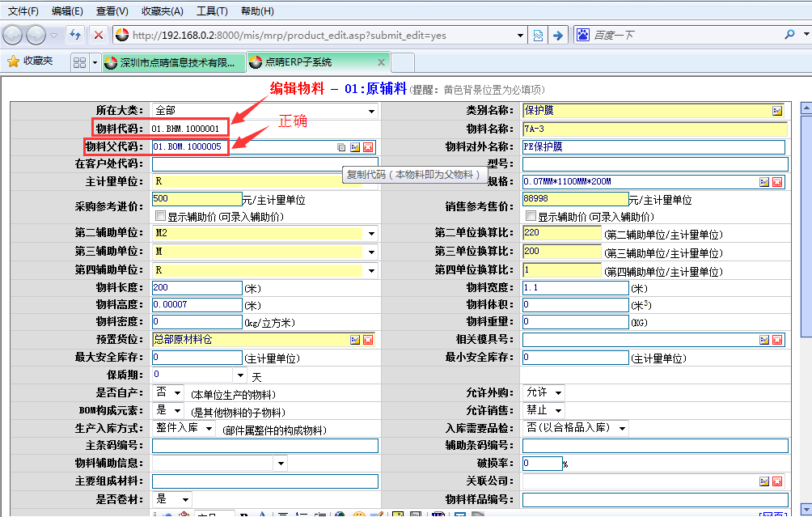812x517 pixels.
Task: Click the 物料名称 input field
Action: [653, 129]
